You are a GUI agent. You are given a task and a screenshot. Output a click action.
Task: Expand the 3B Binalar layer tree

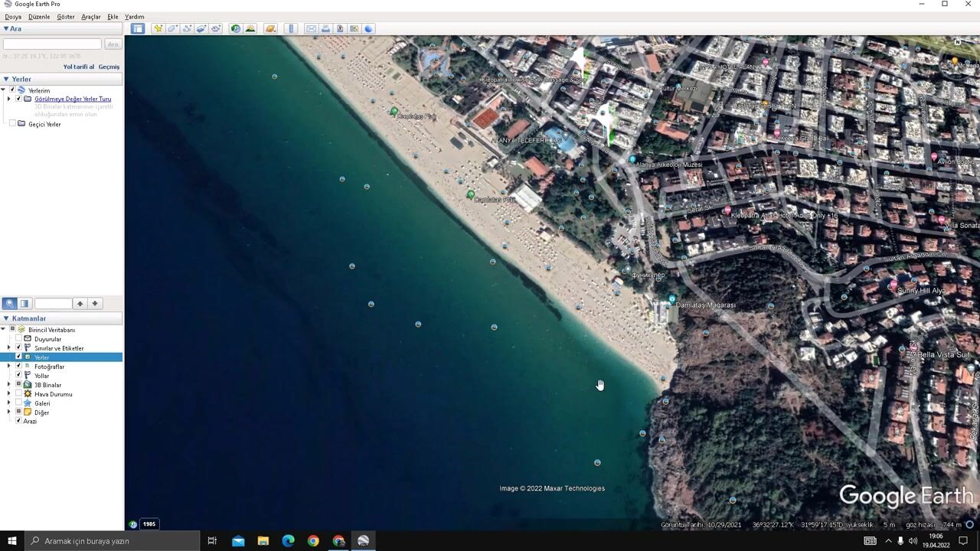coord(9,385)
